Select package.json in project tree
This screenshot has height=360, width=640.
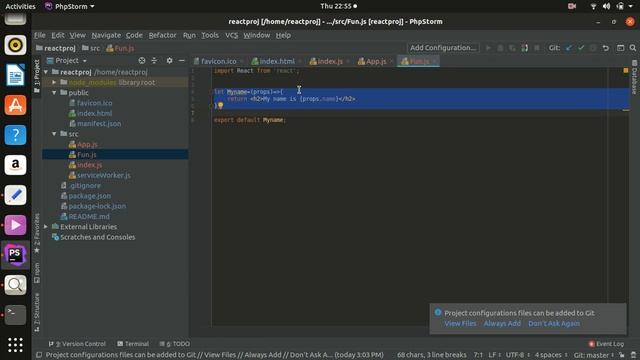tap(89, 196)
